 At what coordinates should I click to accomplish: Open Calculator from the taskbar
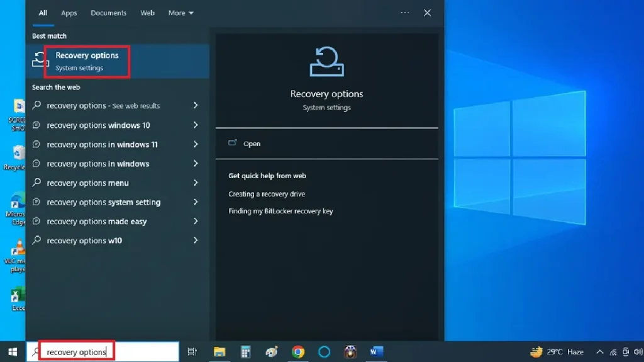[x=246, y=352]
